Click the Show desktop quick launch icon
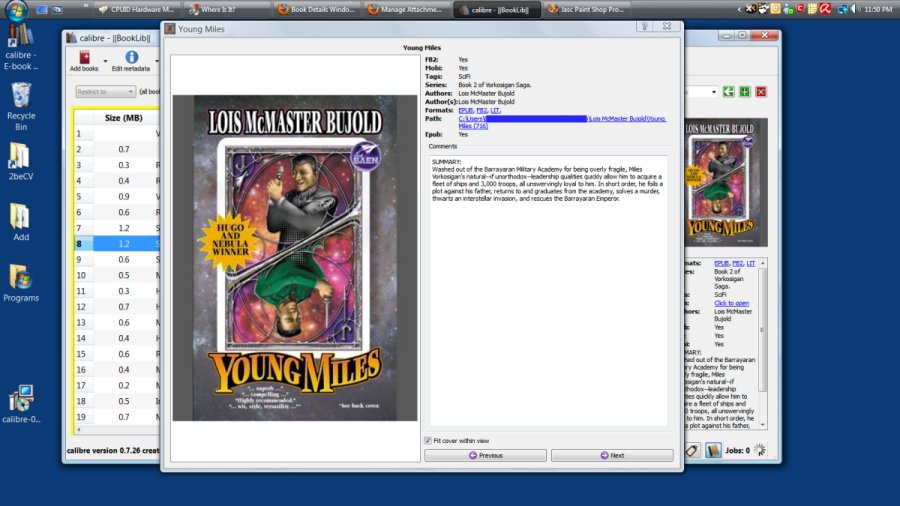Screen dimensions: 900x506 (x=42, y=10)
